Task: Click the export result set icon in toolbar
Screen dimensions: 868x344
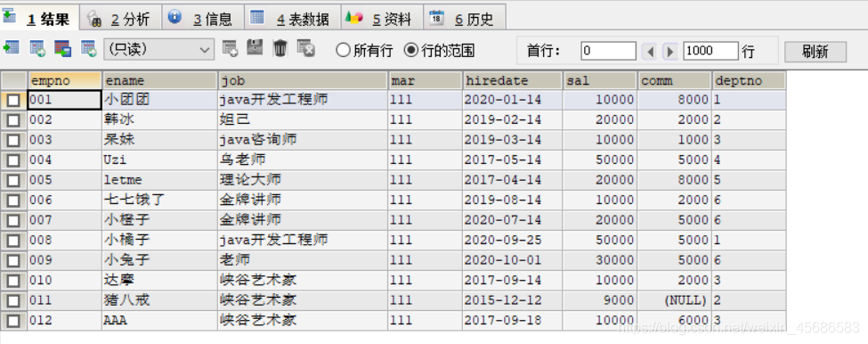Action: (11, 47)
